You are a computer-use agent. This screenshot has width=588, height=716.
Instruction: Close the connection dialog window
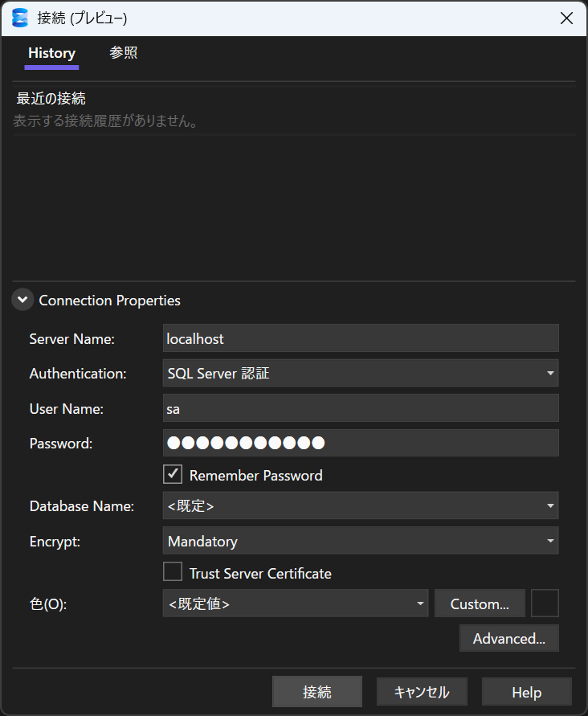[566, 18]
